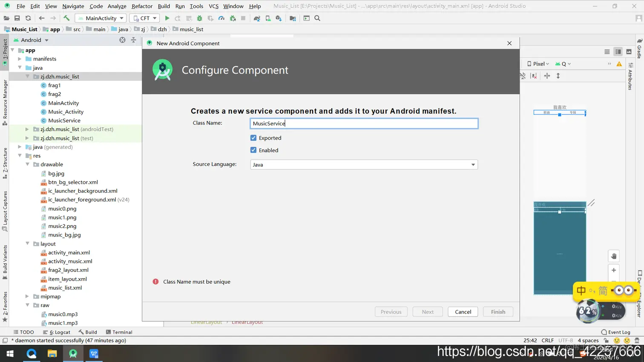The width and height of the screenshot is (644, 362).
Task: Click the 4 spaces indent status entry
Action: pos(588,340)
